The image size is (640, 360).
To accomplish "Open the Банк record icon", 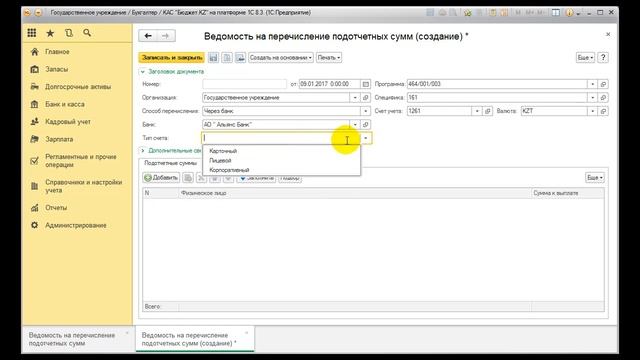I will tap(366, 124).
